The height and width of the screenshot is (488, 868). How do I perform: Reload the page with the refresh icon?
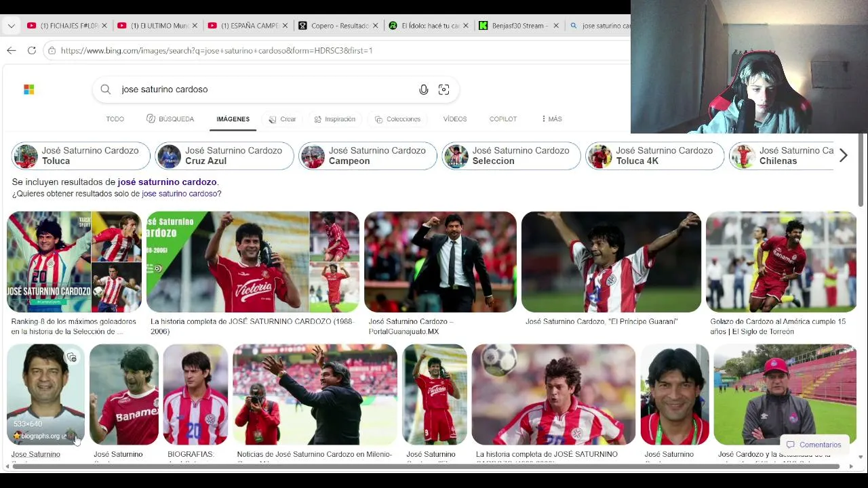pos(32,50)
